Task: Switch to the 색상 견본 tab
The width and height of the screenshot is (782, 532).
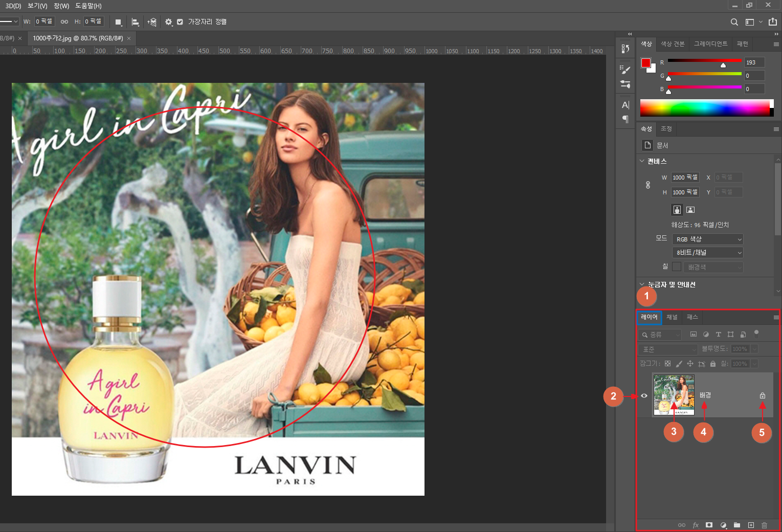Action: (673, 44)
